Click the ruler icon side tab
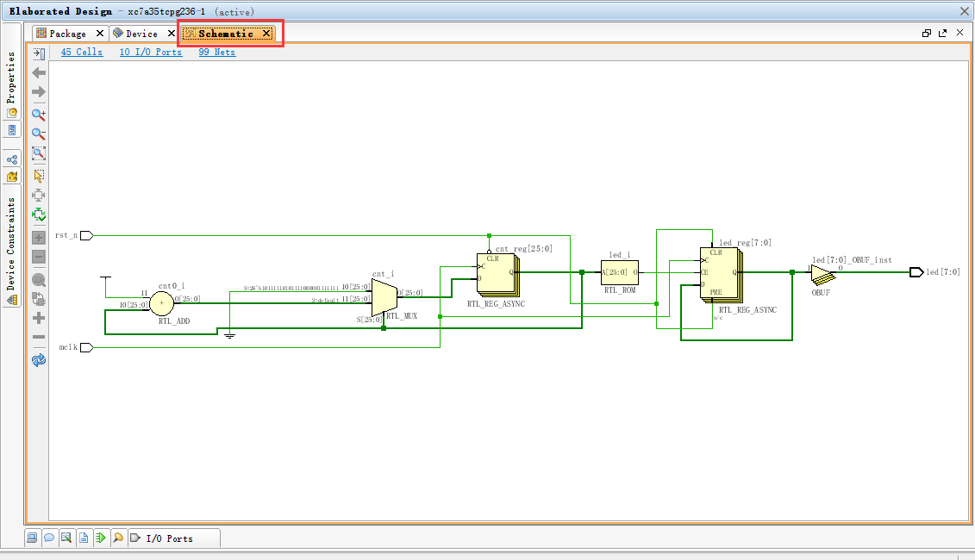This screenshot has width=975, height=560. pos(12,130)
